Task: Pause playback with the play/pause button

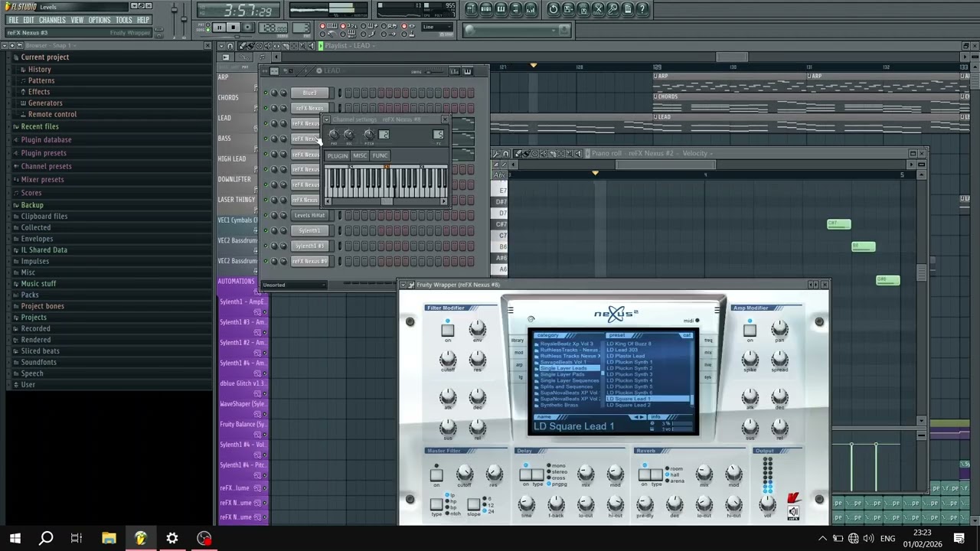Action: point(219,28)
